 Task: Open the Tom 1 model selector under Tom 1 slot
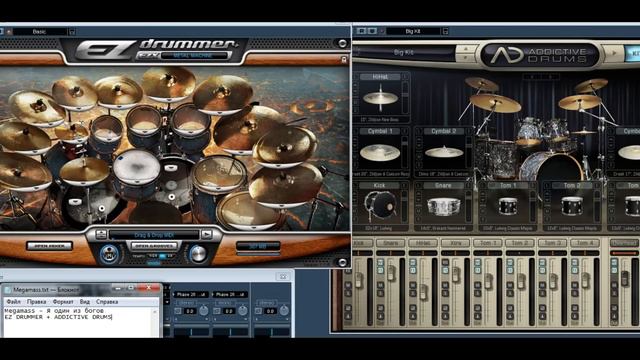pos(508,228)
